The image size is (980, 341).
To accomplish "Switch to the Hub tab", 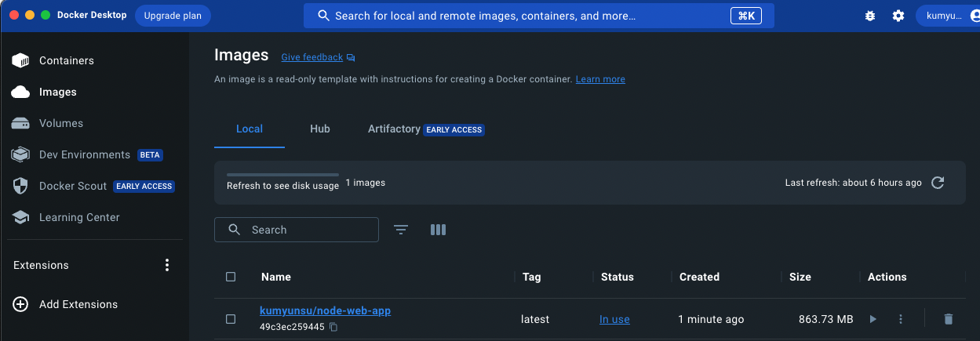I will (x=320, y=129).
